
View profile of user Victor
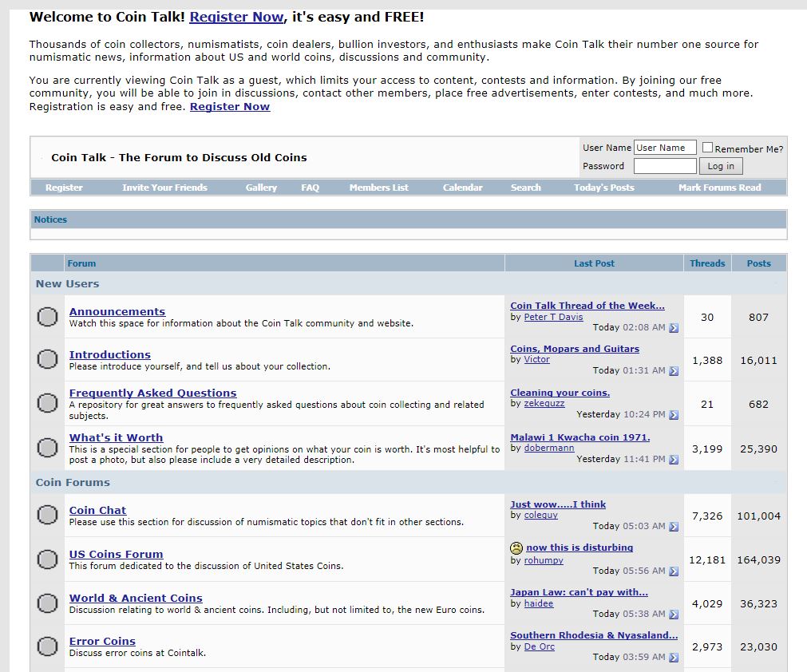(536, 359)
